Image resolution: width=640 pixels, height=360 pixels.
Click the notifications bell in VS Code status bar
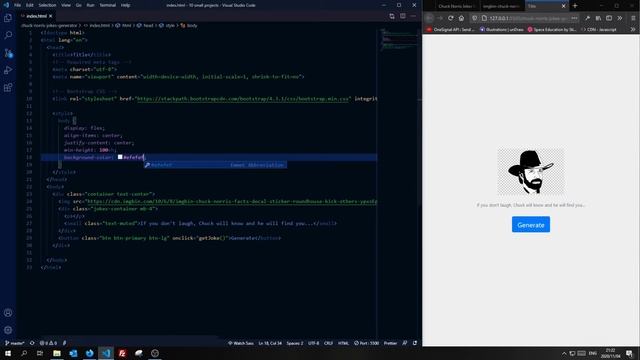pyautogui.click(x=415, y=343)
